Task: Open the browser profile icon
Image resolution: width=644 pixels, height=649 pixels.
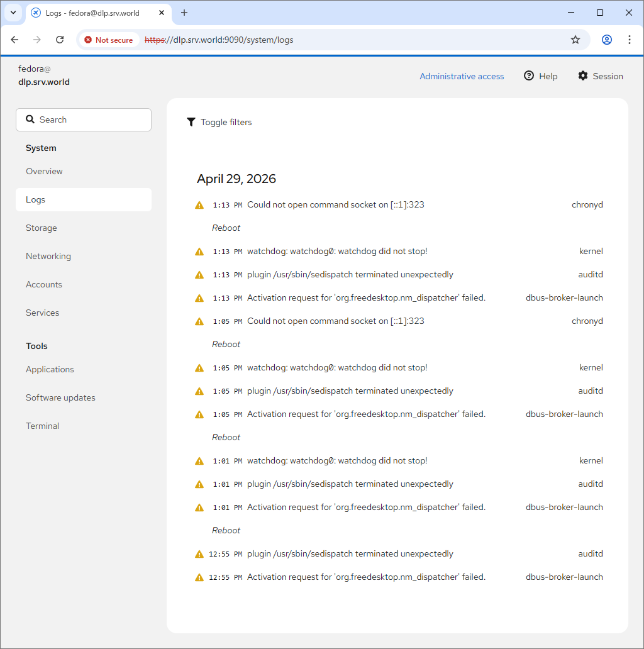Action: tap(607, 40)
